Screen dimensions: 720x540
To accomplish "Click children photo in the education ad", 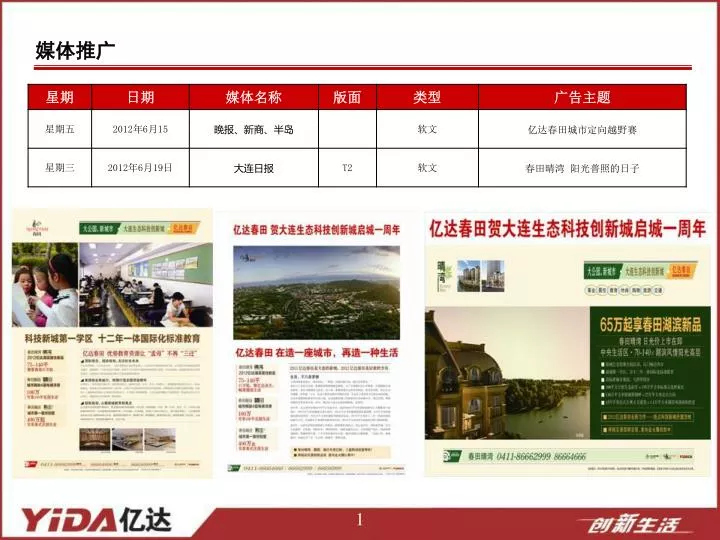I will tap(45, 285).
